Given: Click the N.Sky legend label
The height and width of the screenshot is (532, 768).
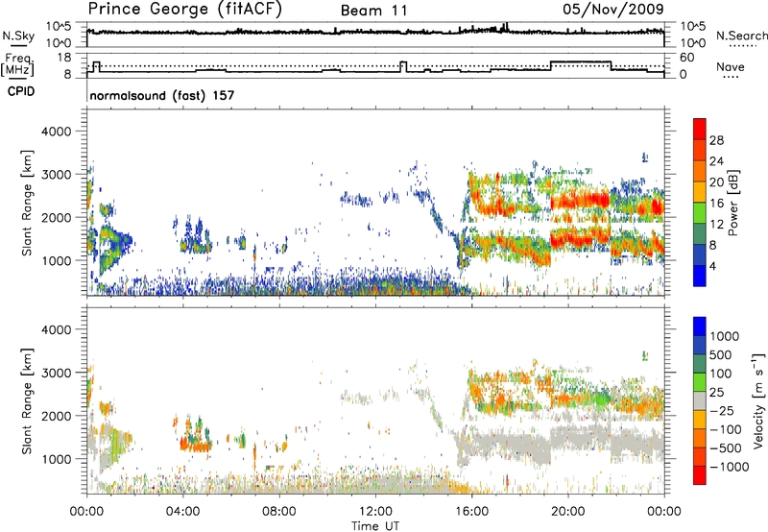Looking at the screenshot, I should [18, 36].
